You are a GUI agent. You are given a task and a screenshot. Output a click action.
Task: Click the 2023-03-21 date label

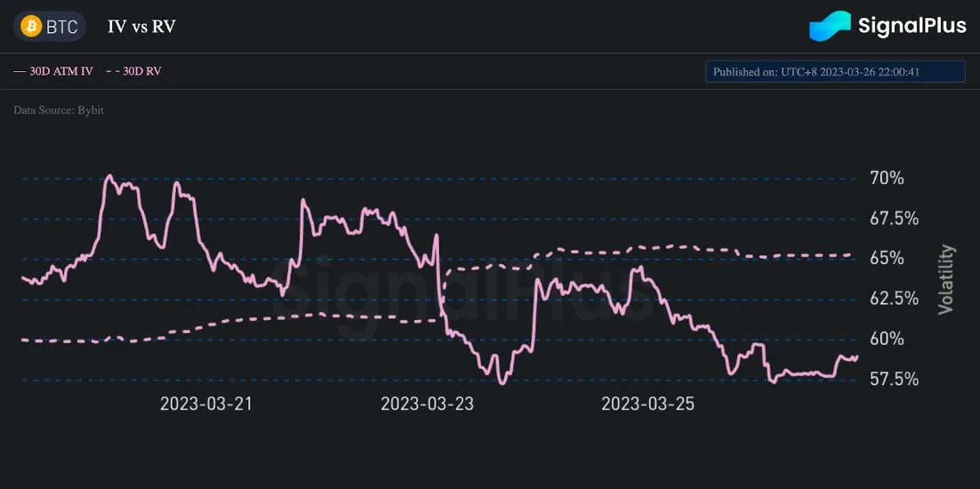pyautogui.click(x=206, y=404)
